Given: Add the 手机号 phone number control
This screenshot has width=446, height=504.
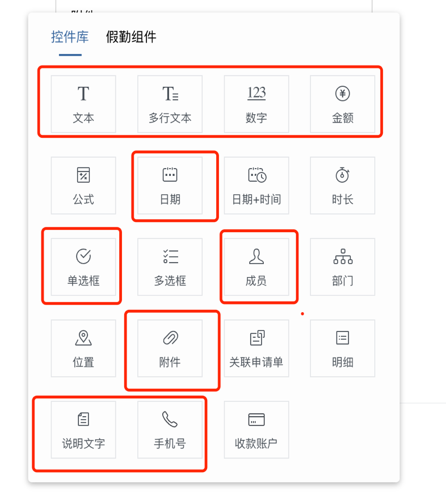Looking at the screenshot, I should (170, 430).
